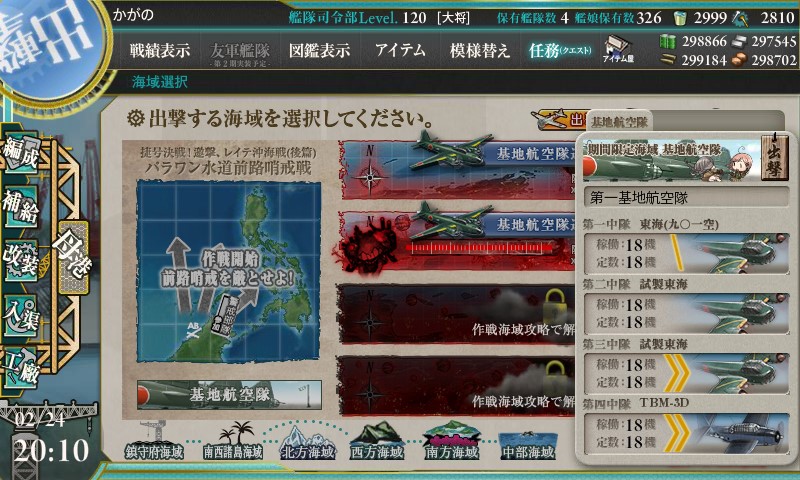Toggle first squadron 東海(九〇一空) action marker
The image size is (800, 480).
[677, 253]
